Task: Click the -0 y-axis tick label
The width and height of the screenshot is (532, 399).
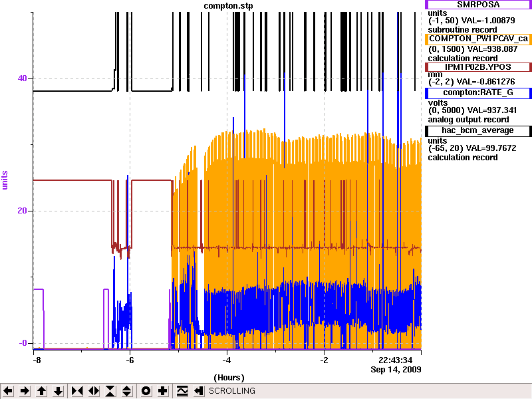Action: tap(23, 343)
